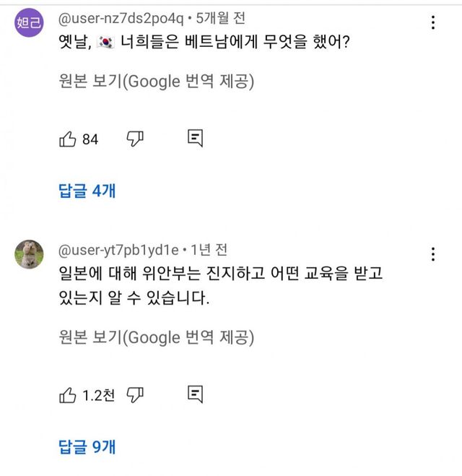
Task: Open the purple 妲己 profile avatar
Action: (29, 22)
